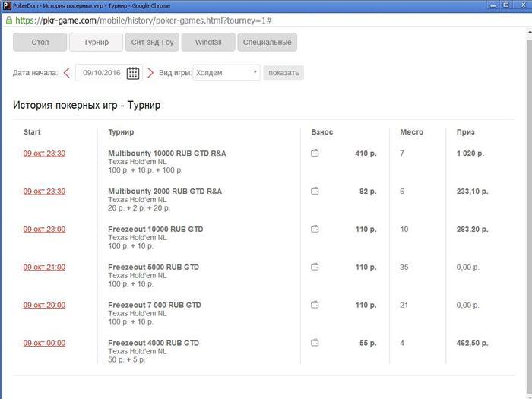The height and width of the screenshot is (399, 532).
Task: Click the 410 р. buy-in value
Action: coord(366,154)
